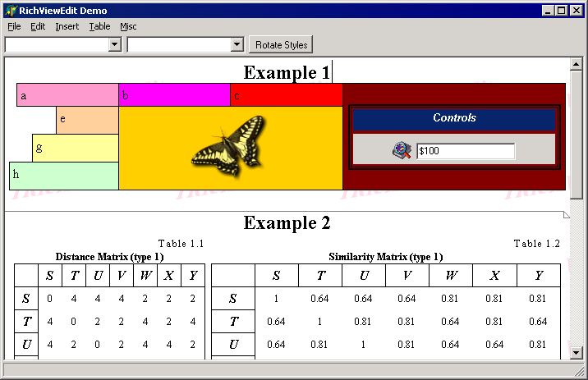Screen dimensions: 588x380
Task: Open the Misc menu
Action: pos(128,26)
